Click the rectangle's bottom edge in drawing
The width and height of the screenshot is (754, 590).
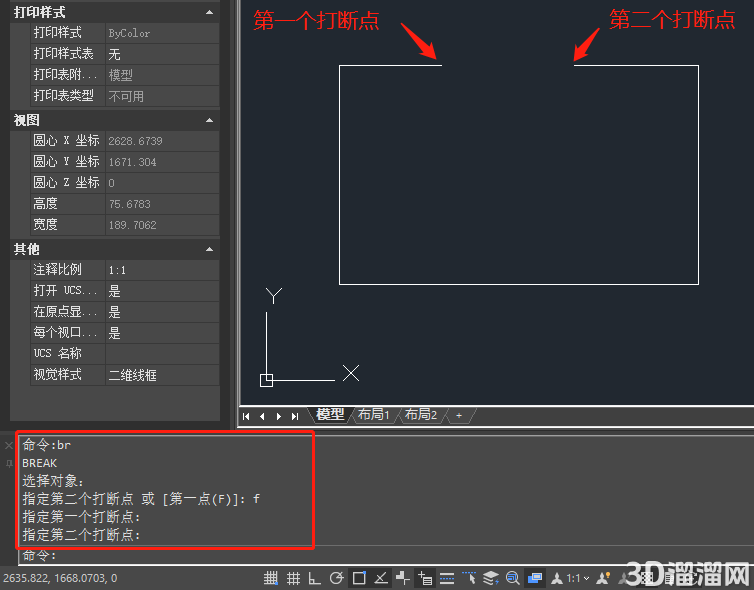[519, 284]
